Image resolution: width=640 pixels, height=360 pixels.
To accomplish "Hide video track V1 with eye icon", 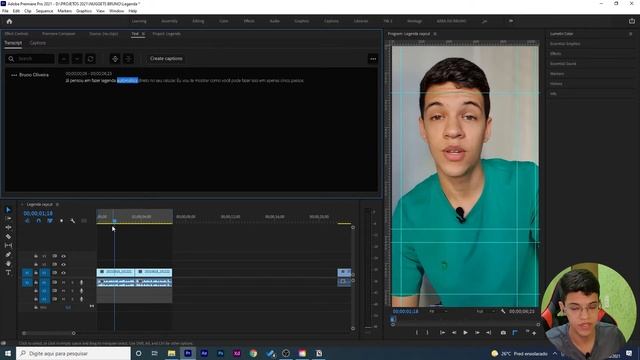I will (64, 273).
